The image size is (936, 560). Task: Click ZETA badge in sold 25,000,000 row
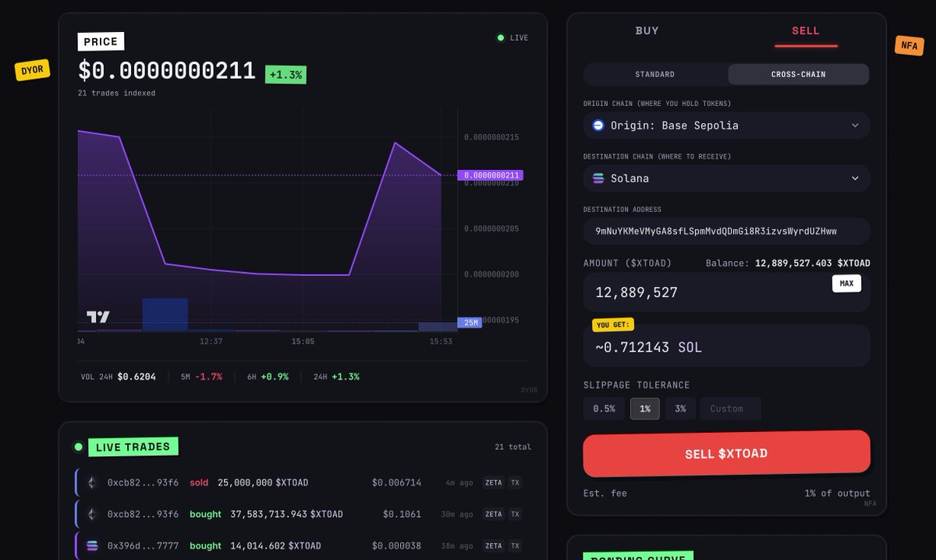click(x=493, y=483)
